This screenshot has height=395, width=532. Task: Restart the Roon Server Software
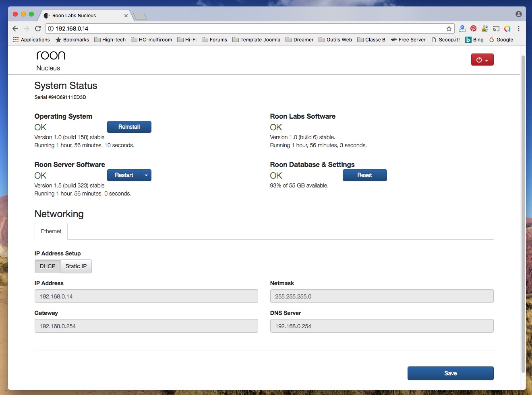[124, 175]
